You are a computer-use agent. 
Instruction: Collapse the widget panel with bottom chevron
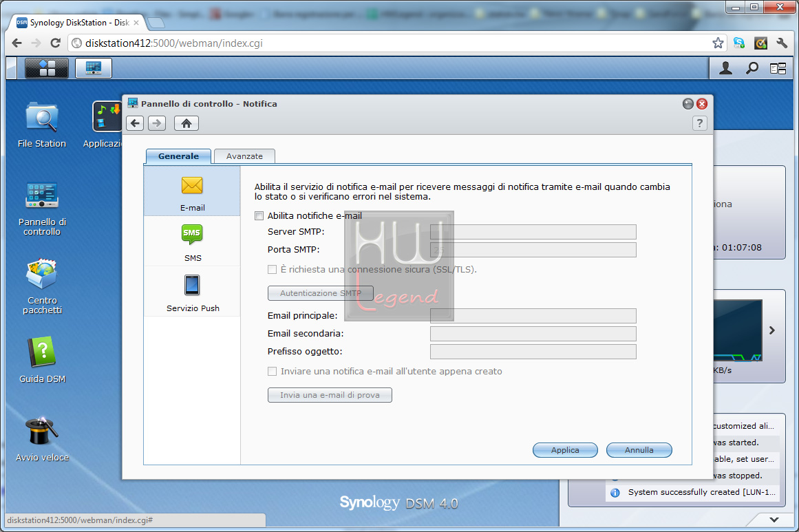[774, 520]
